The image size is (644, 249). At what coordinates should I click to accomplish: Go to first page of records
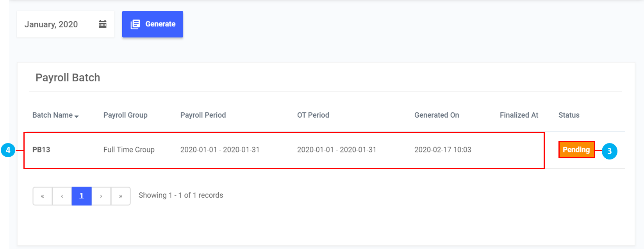pyautogui.click(x=43, y=196)
